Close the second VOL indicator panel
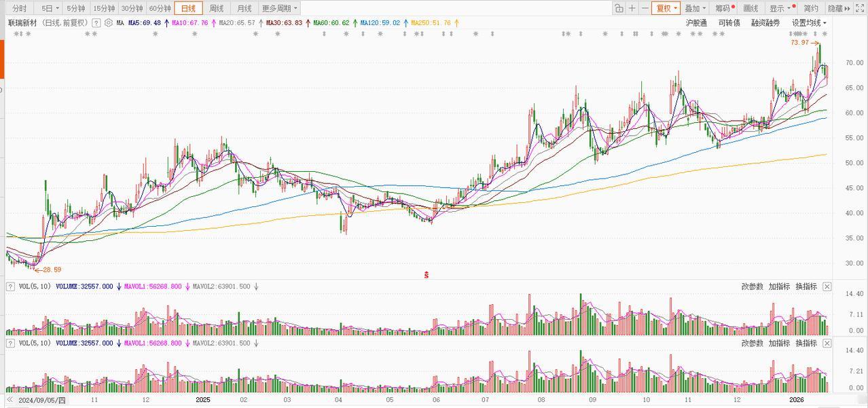868x408 pixels. 827,344
